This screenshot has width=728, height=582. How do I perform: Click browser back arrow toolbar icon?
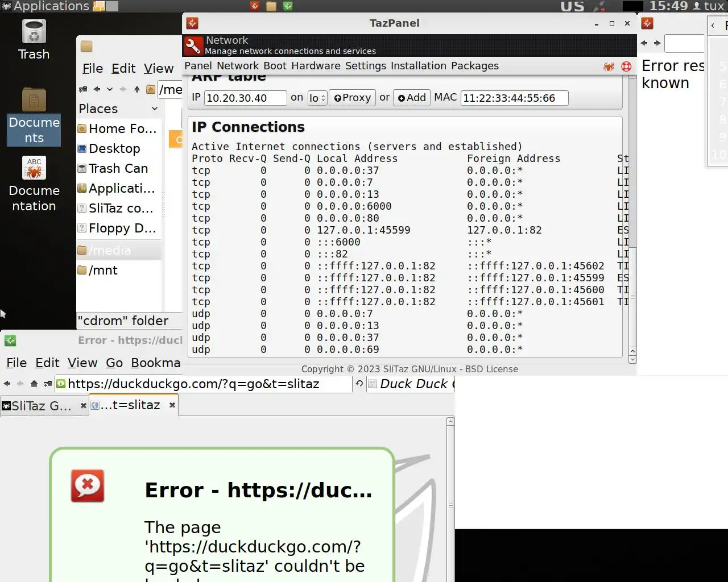click(7, 384)
